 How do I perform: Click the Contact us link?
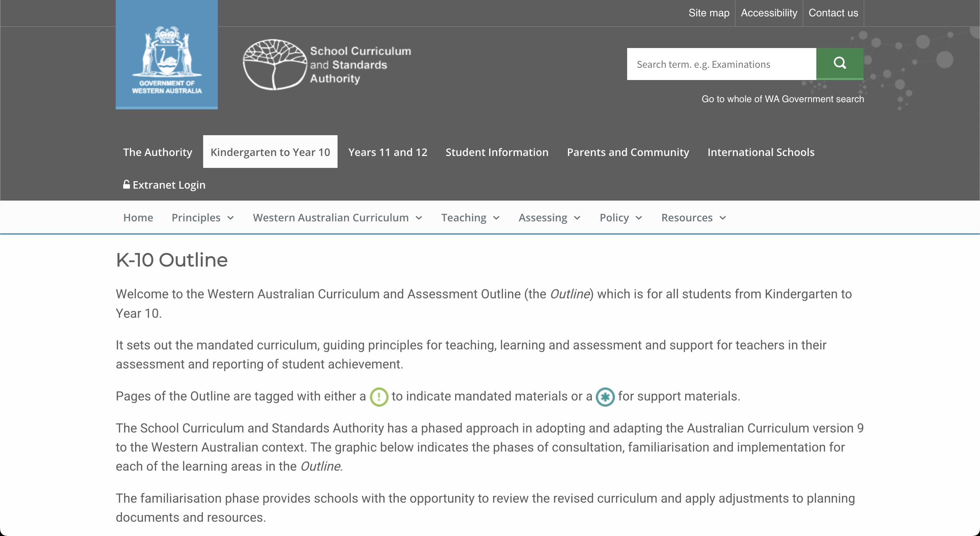(833, 13)
